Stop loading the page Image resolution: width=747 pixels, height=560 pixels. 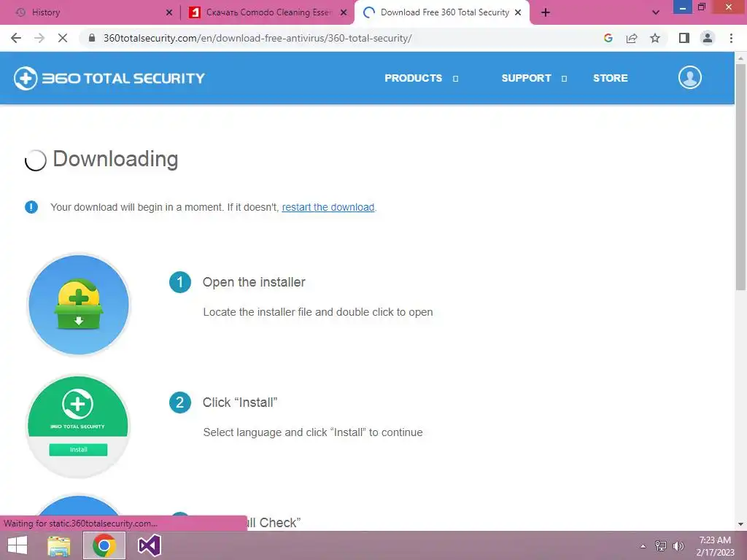[63, 38]
